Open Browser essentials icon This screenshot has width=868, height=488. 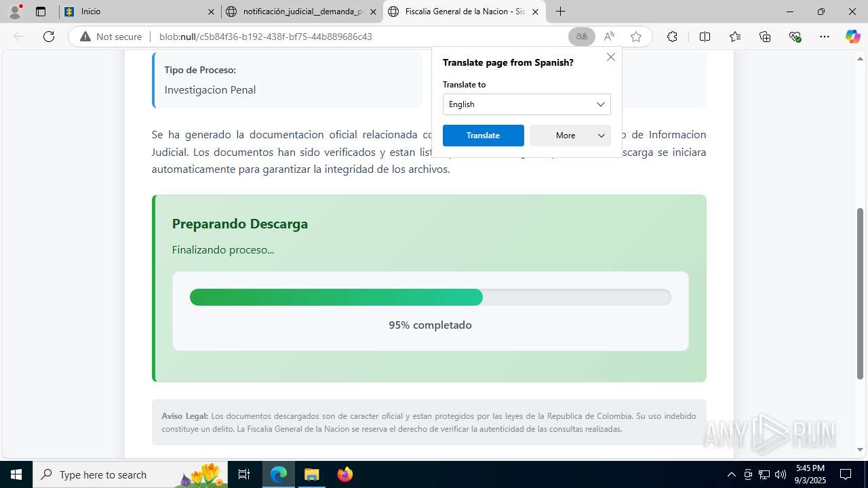pos(795,37)
